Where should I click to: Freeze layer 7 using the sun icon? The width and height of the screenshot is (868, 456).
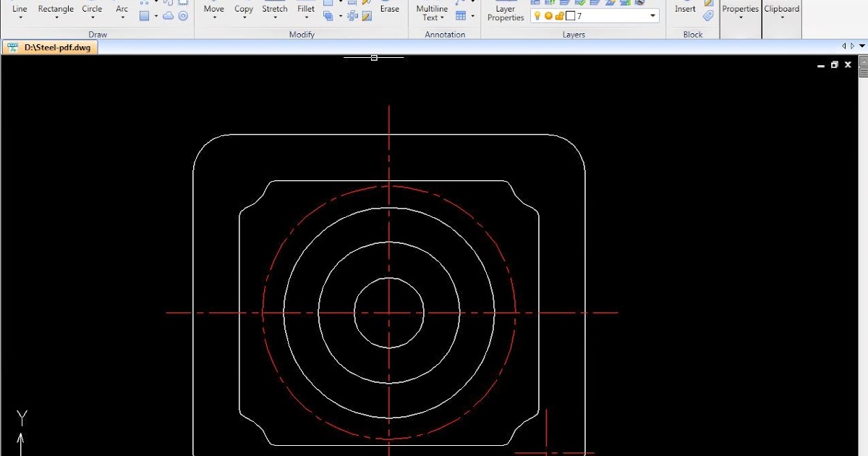pos(548,15)
